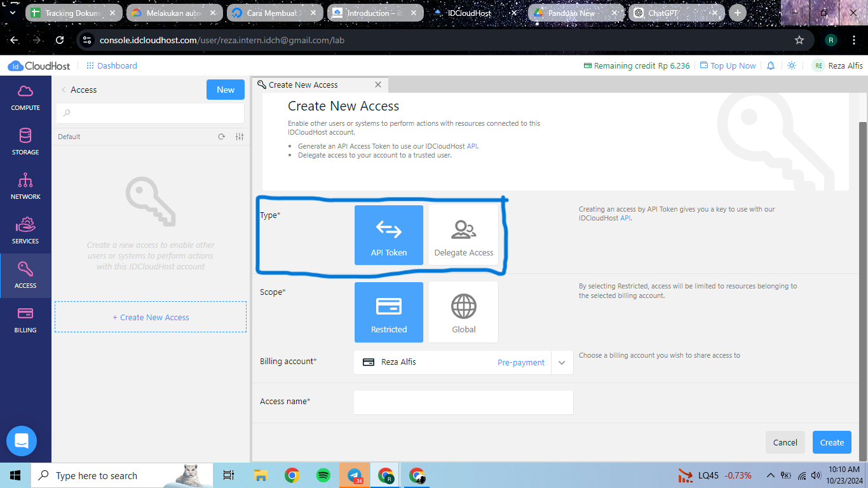Open Spotify from the taskbar

[323, 475]
